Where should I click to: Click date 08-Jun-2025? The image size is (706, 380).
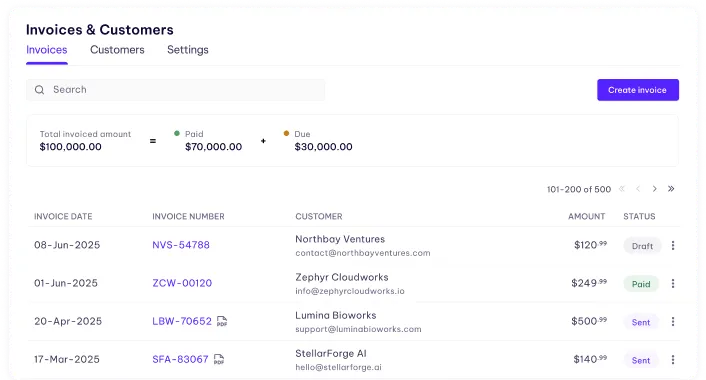tap(67, 245)
